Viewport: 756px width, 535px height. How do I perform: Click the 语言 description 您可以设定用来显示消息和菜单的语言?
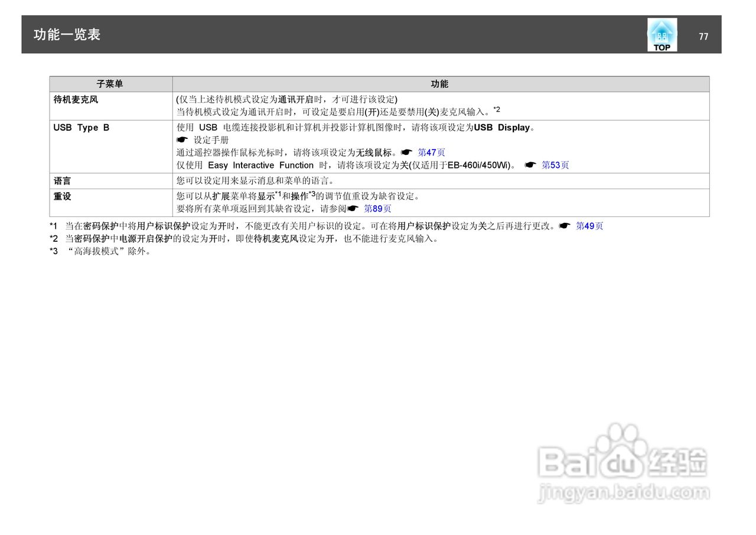click(255, 181)
